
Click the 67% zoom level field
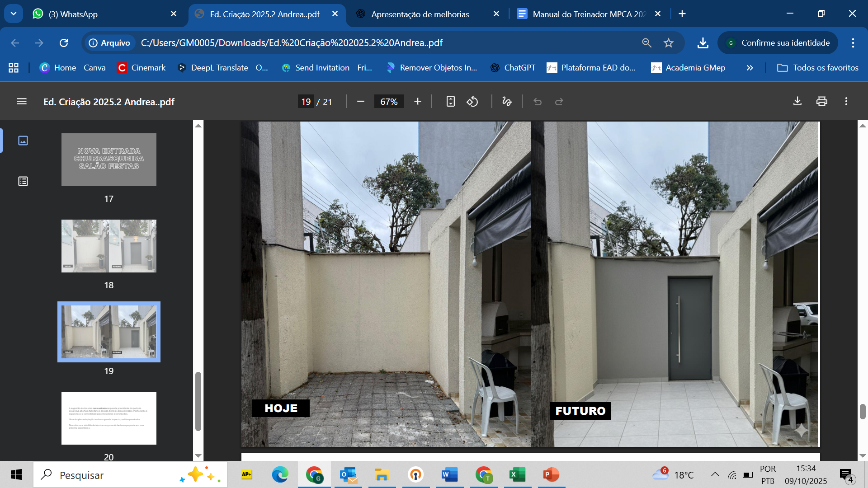click(x=389, y=102)
